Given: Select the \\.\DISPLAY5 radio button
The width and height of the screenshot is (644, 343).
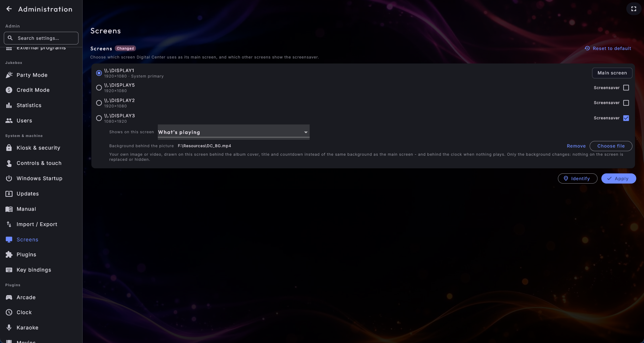Looking at the screenshot, I should coord(99,88).
